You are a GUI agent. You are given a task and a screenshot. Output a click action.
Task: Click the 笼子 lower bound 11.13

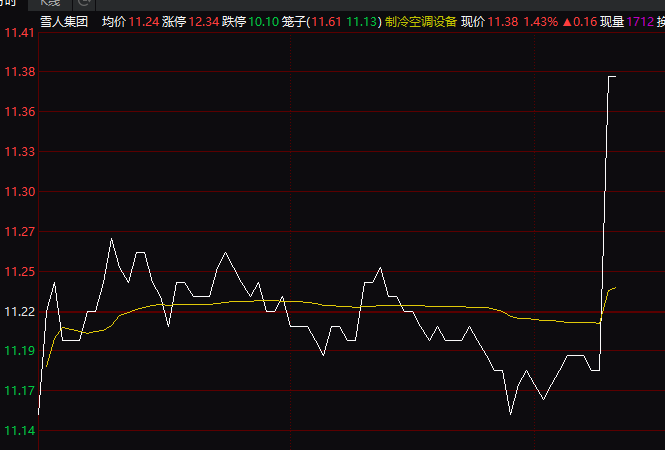click(362, 22)
